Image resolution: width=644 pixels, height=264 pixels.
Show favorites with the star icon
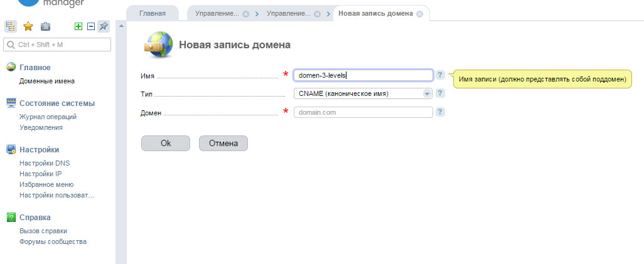[28, 27]
